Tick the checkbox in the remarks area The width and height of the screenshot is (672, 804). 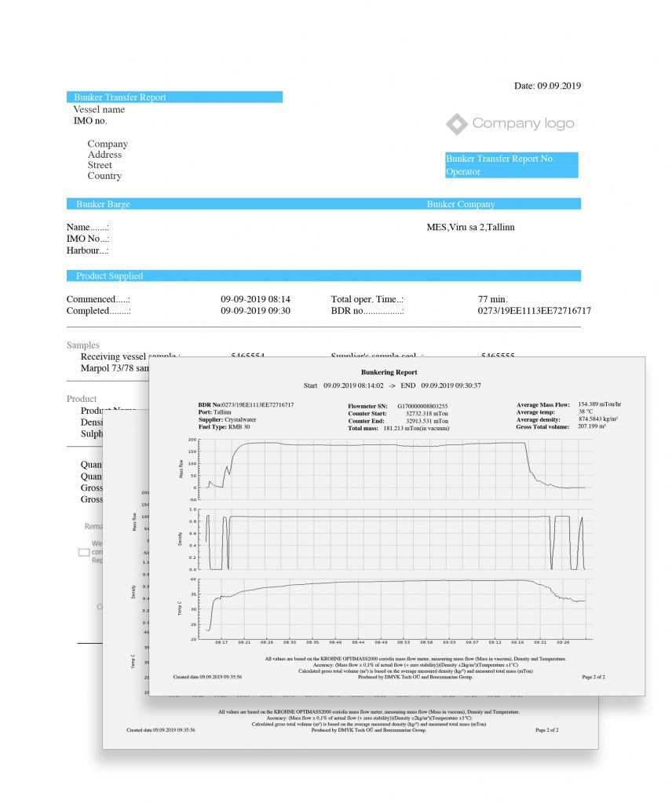84,552
